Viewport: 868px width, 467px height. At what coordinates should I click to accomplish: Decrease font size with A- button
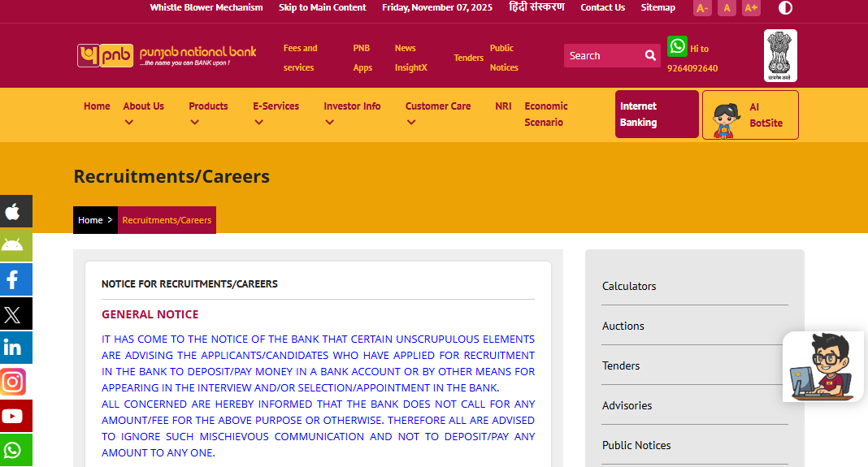tap(702, 8)
